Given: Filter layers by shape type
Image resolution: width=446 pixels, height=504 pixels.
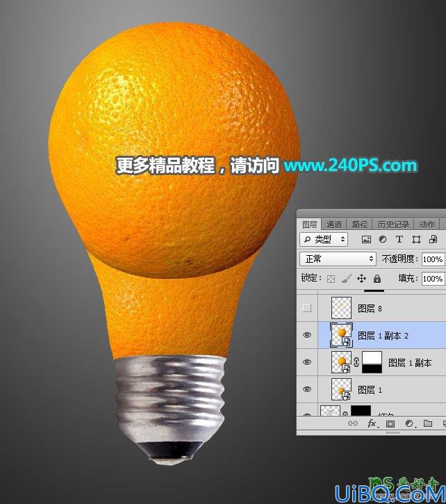Looking at the screenshot, I should pyautogui.click(x=416, y=239).
